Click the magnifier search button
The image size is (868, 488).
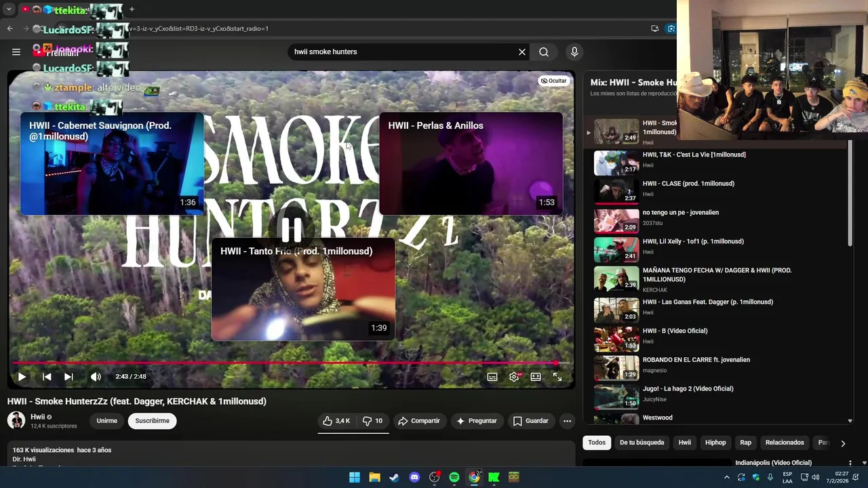[x=544, y=52]
